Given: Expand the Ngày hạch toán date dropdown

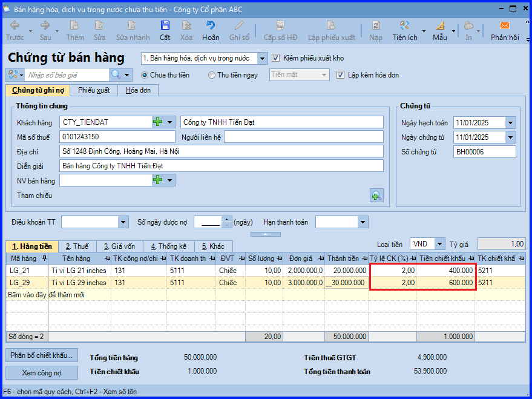Looking at the screenshot, I should tap(510, 123).
